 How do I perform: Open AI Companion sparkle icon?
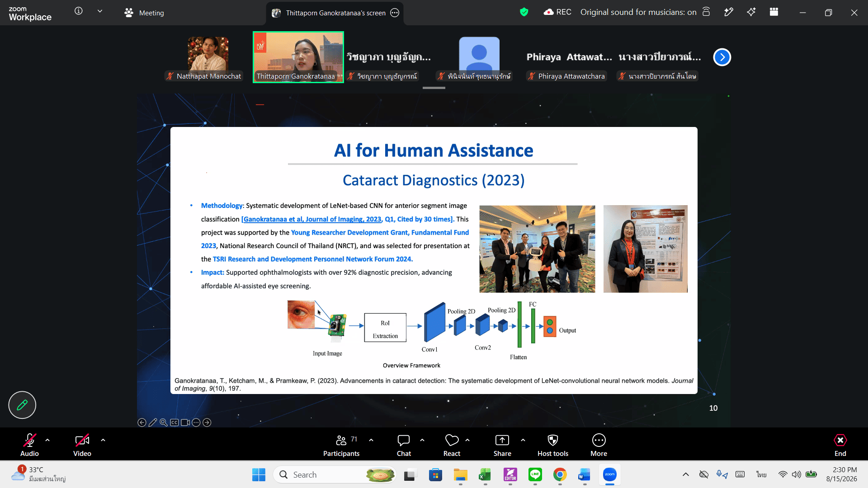coord(751,12)
